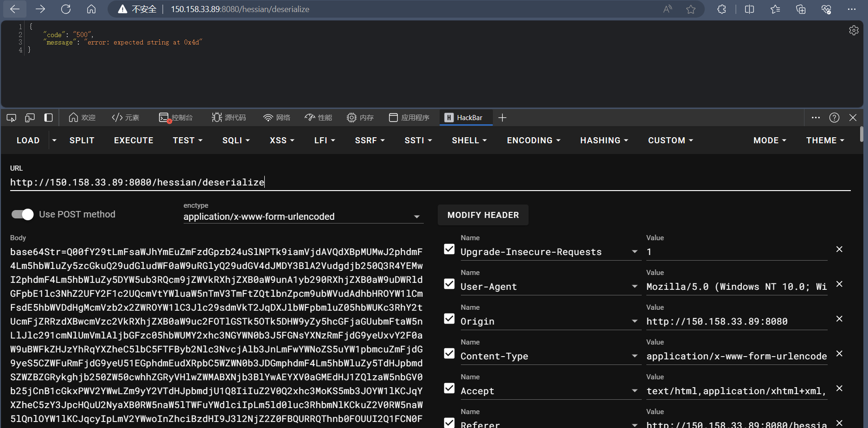This screenshot has height=428, width=868.
Task: Open LFI dropdown menu
Action: (x=325, y=140)
